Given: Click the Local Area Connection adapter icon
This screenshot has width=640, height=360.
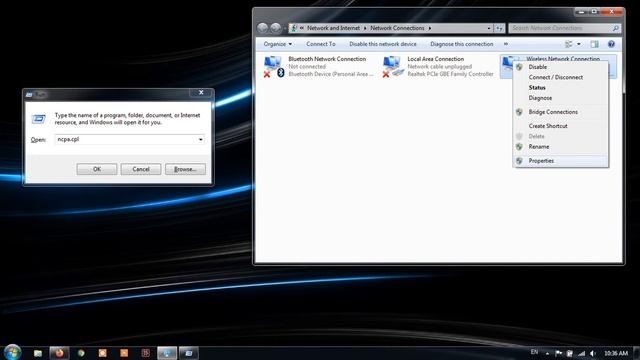Looking at the screenshot, I should click(x=392, y=66).
